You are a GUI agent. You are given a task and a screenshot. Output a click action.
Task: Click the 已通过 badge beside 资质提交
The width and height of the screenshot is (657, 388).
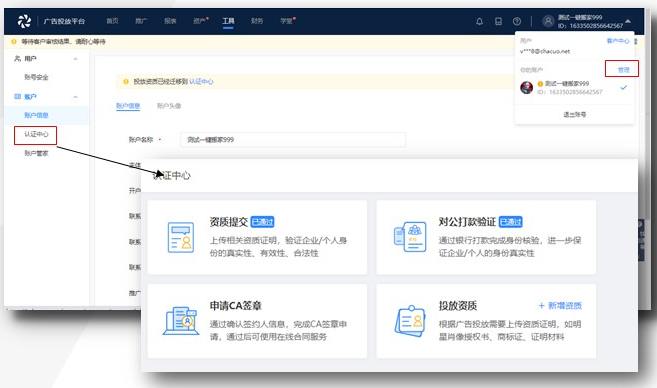coord(262,222)
